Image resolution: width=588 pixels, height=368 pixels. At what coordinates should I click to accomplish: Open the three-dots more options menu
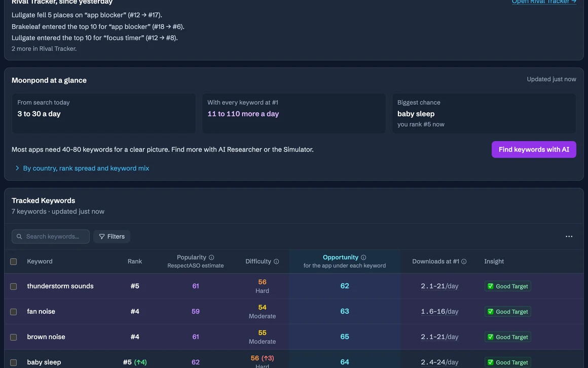point(569,236)
